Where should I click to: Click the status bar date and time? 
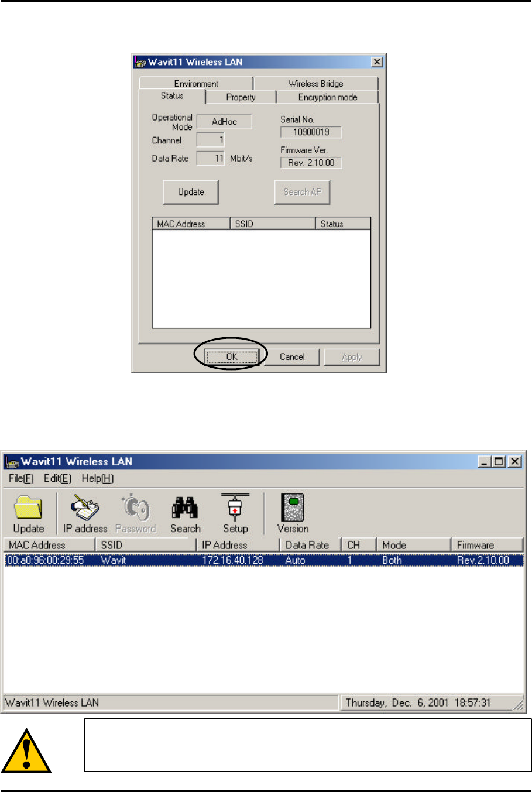point(418,702)
